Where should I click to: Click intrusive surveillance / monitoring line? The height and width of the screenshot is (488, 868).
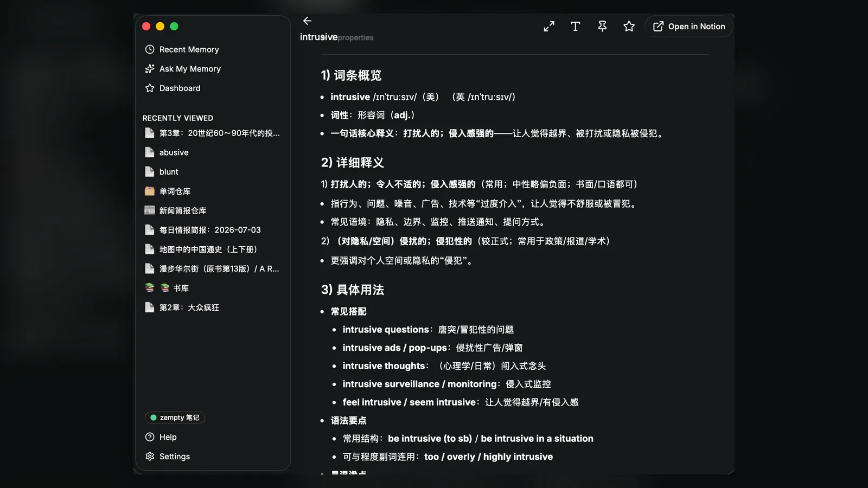point(446,384)
